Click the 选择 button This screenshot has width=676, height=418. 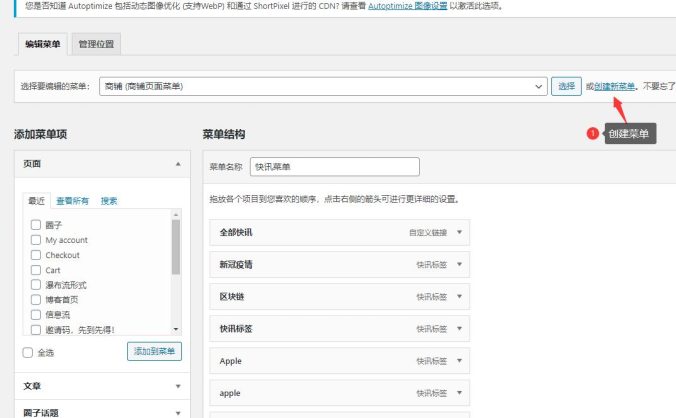566,86
